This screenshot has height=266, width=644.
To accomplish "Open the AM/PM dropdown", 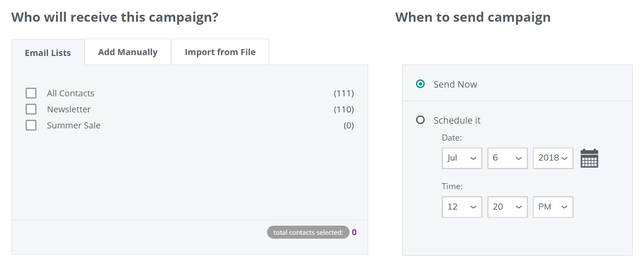I will coord(553,207).
